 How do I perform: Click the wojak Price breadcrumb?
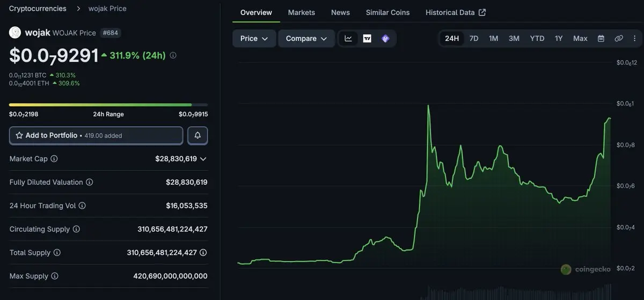(108, 9)
